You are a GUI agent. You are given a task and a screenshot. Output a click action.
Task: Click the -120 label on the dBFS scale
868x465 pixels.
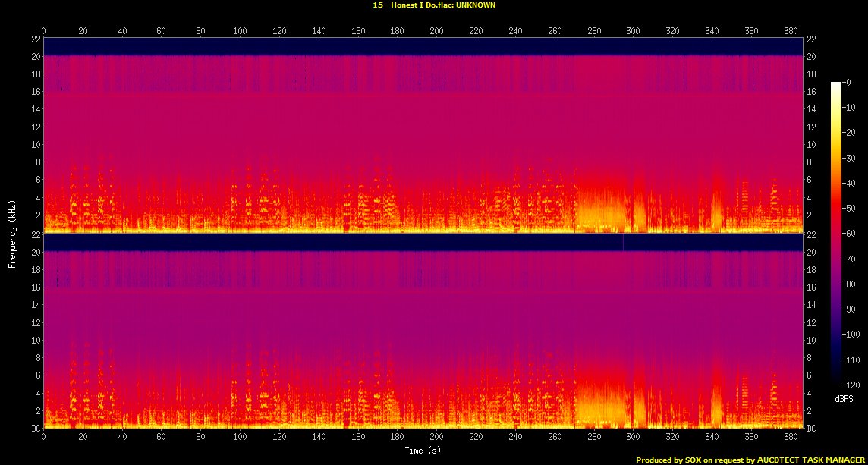tap(853, 385)
